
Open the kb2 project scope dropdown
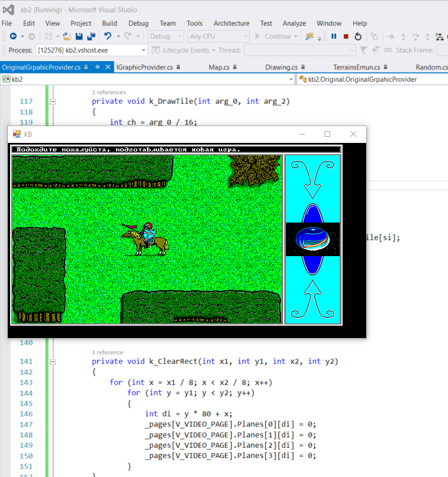point(290,80)
